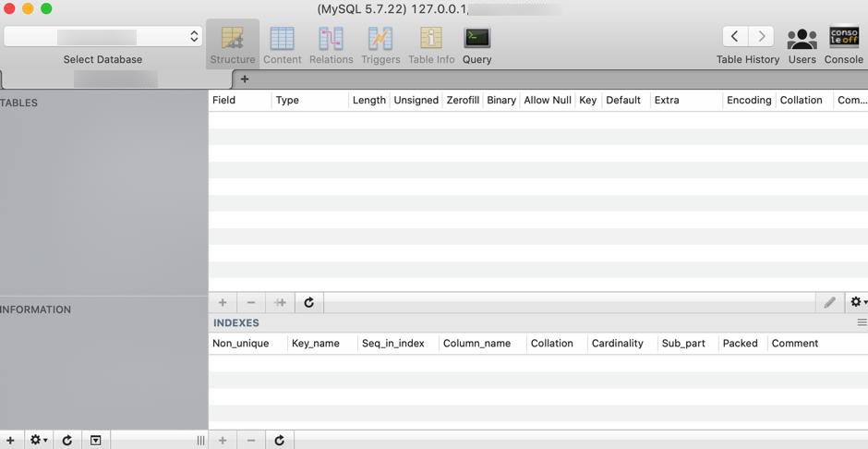868x449 pixels.
Task: Show the Table Info view
Action: [x=431, y=44]
